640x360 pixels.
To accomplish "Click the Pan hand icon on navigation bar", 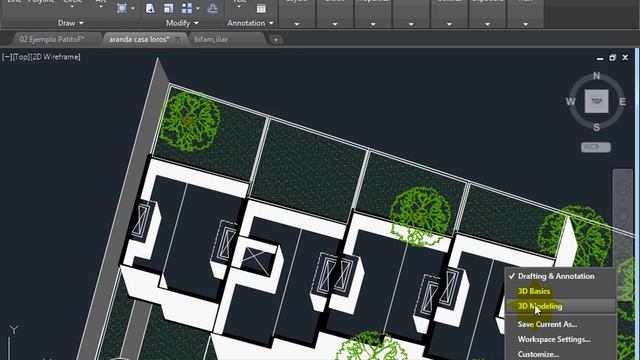I will point(623,213).
